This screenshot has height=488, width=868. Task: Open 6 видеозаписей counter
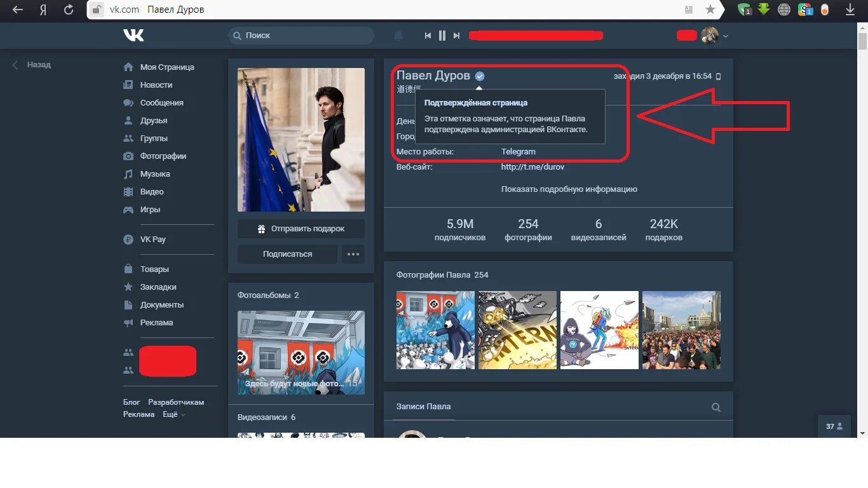pyautogui.click(x=599, y=230)
